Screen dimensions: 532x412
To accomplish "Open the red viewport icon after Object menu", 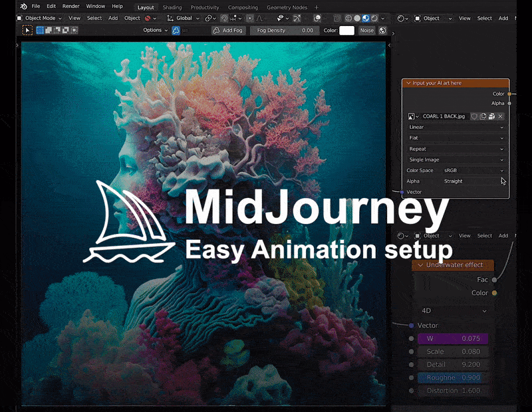I will [x=150, y=19].
